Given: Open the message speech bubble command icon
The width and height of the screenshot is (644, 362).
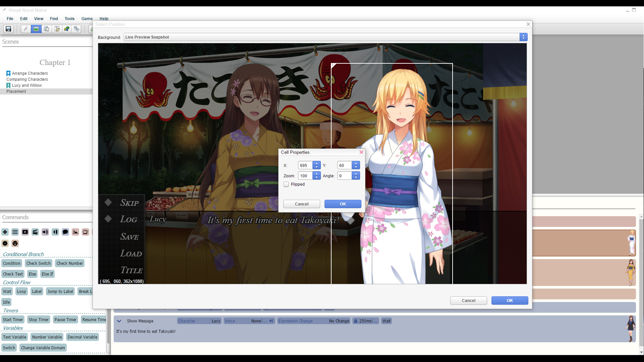Looking at the screenshot, I should [65, 232].
